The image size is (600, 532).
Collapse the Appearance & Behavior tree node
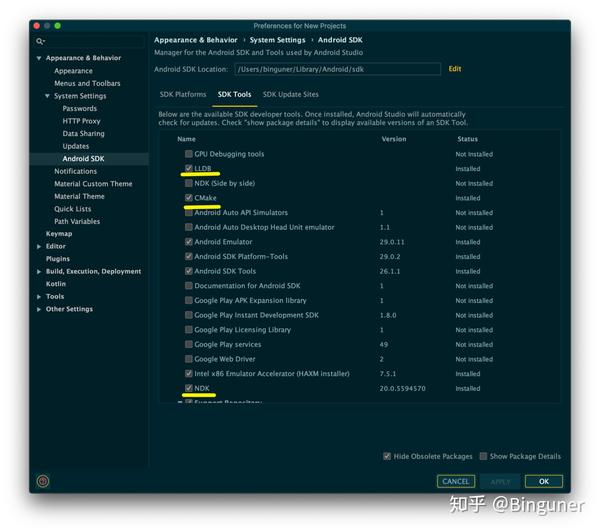[x=39, y=58]
